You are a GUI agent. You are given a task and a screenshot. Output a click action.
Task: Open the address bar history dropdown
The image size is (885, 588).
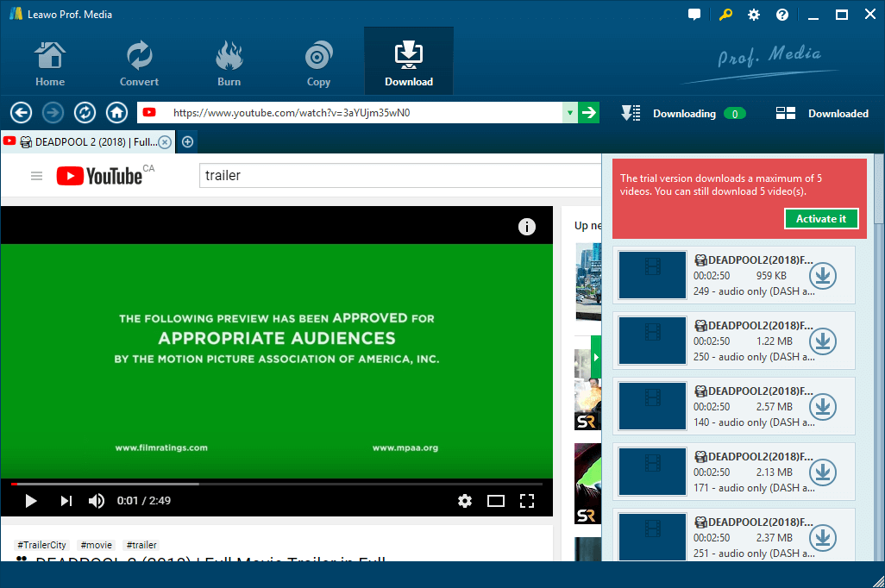pyautogui.click(x=569, y=112)
